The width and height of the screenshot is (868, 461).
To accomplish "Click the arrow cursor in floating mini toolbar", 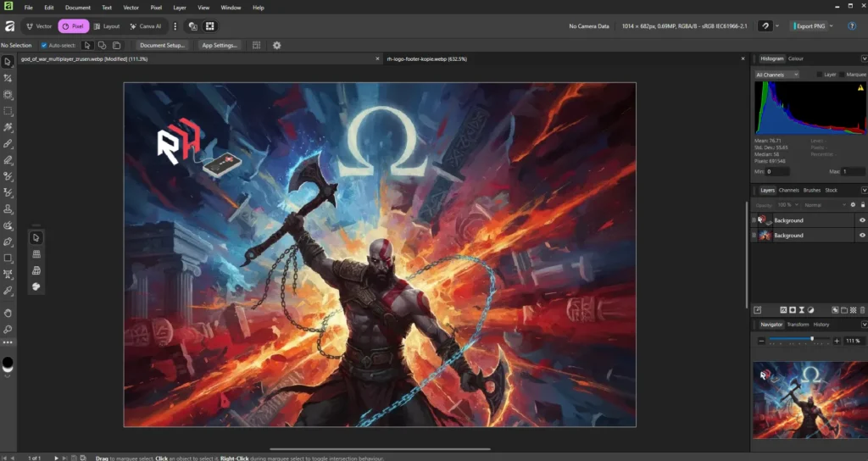I will (36, 238).
